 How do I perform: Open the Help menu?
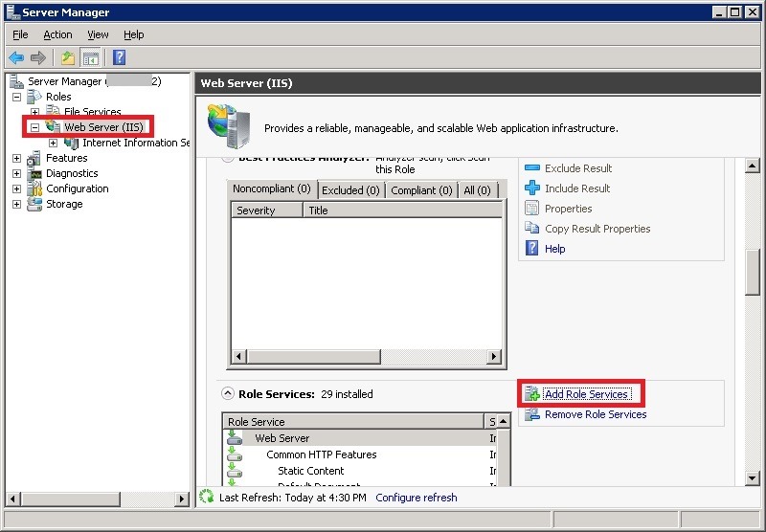pos(133,34)
